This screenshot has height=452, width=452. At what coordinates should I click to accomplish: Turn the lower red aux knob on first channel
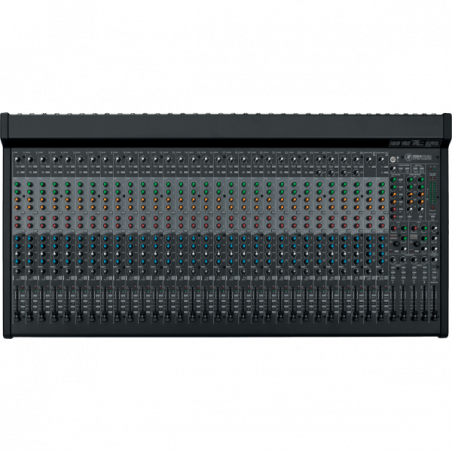(x=17, y=226)
